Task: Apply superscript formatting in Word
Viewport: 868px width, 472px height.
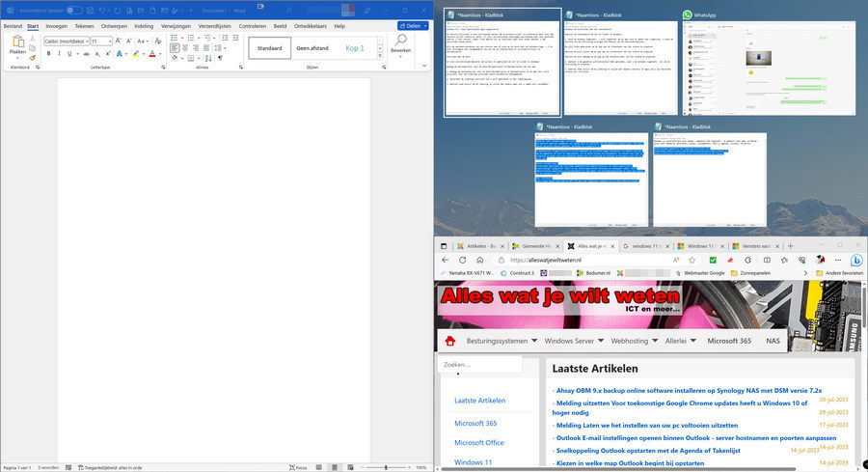Action: point(107,54)
